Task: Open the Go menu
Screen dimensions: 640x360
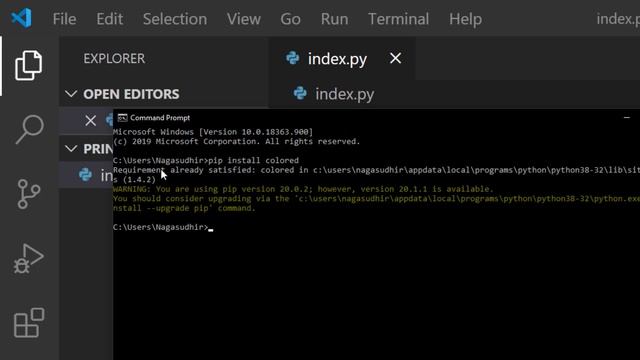Action: (x=290, y=19)
